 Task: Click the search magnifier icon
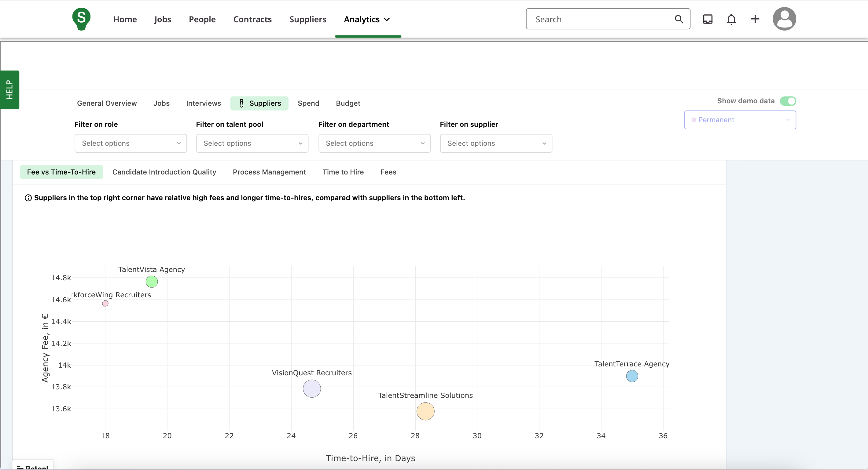pyautogui.click(x=679, y=19)
